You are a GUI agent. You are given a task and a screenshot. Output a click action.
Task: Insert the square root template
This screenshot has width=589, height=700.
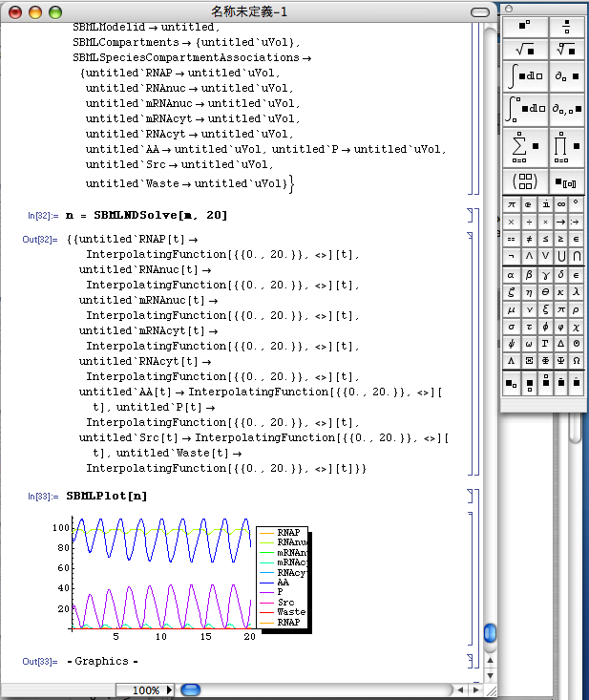[525, 50]
